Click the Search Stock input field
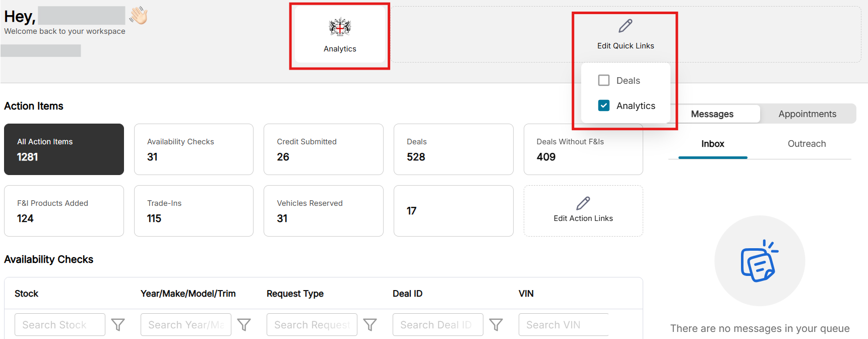This screenshot has width=868, height=339. click(x=59, y=325)
